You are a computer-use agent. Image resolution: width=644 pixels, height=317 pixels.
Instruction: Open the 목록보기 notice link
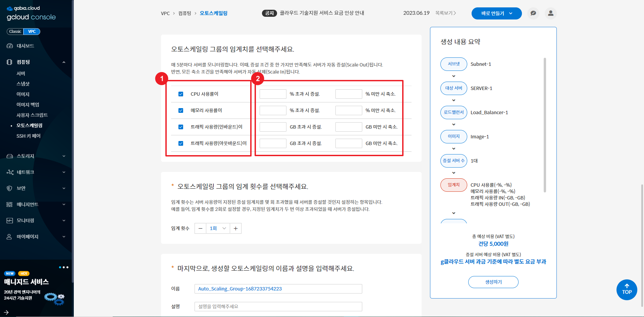[445, 13]
